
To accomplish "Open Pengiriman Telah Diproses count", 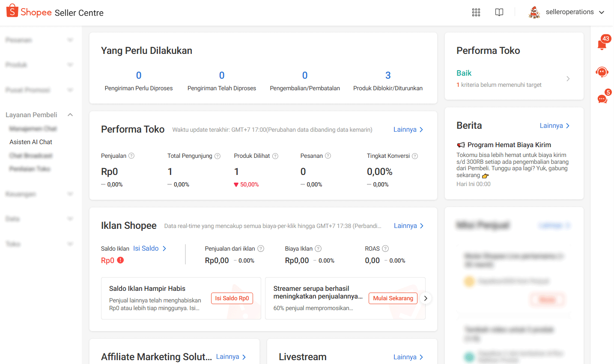I will pos(222,81).
